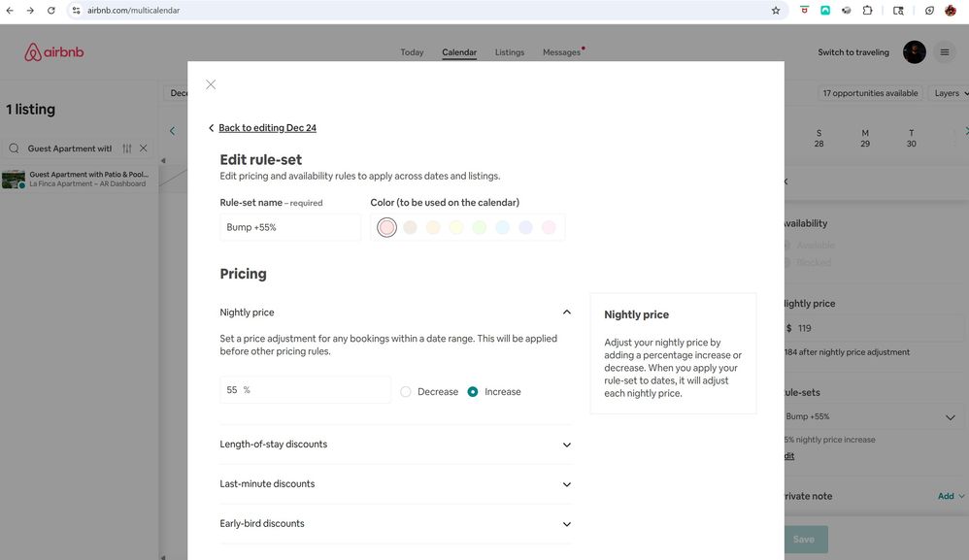Image resolution: width=969 pixels, height=560 pixels.
Task: Select the Decrease radio option
Action: [x=406, y=392]
